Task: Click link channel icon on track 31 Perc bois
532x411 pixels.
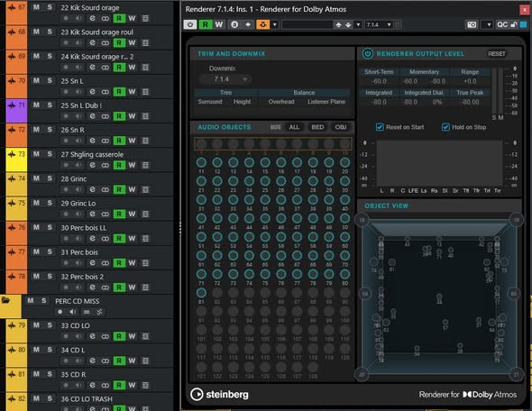Action: tap(105, 263)
